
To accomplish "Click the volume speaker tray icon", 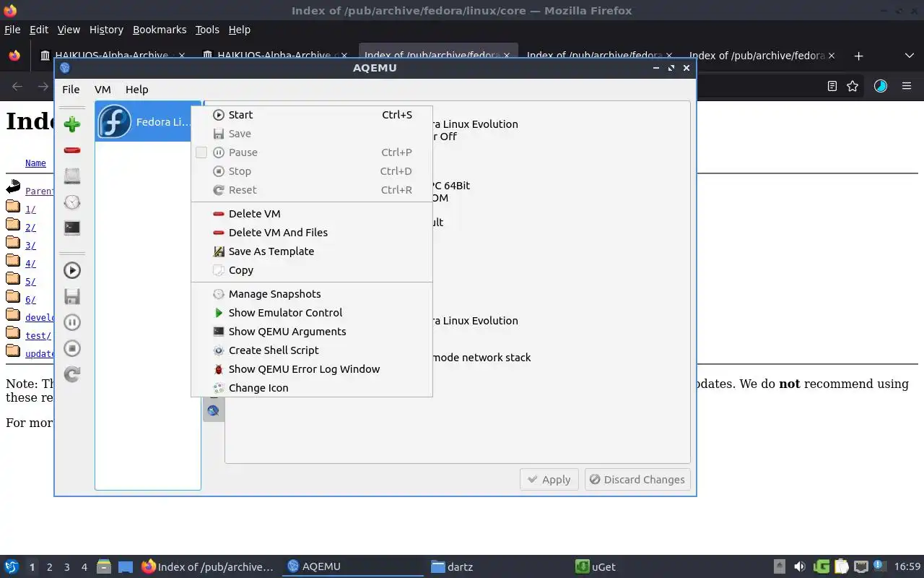I will tap(799, 566).
